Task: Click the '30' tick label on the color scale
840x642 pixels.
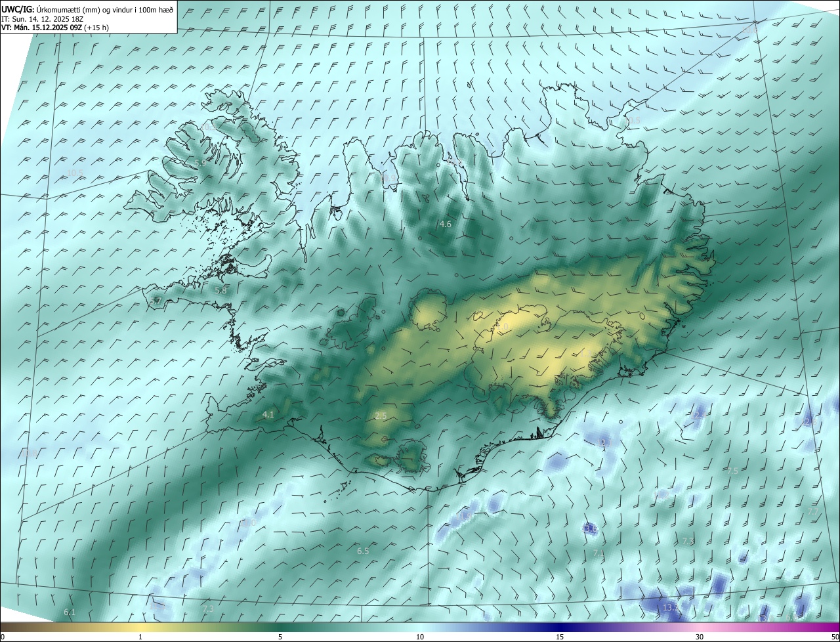Action: point(700,637)
